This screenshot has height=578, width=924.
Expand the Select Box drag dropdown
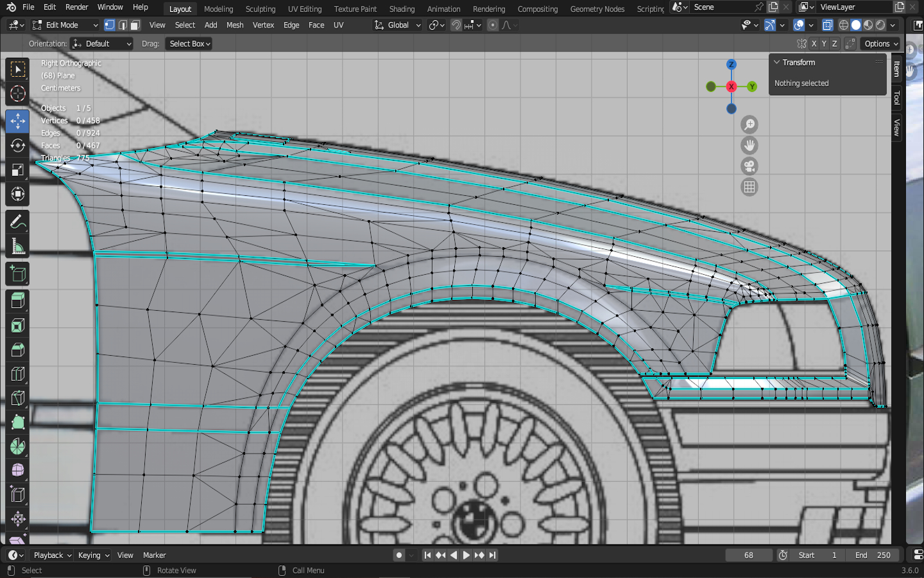[189, 44]
